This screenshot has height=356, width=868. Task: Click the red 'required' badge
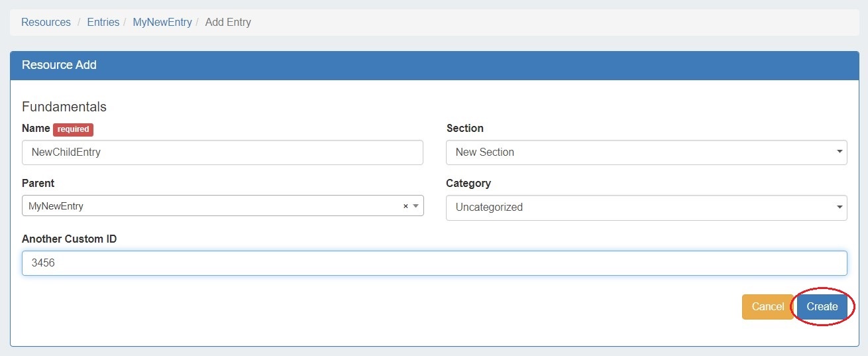point(73,129)
